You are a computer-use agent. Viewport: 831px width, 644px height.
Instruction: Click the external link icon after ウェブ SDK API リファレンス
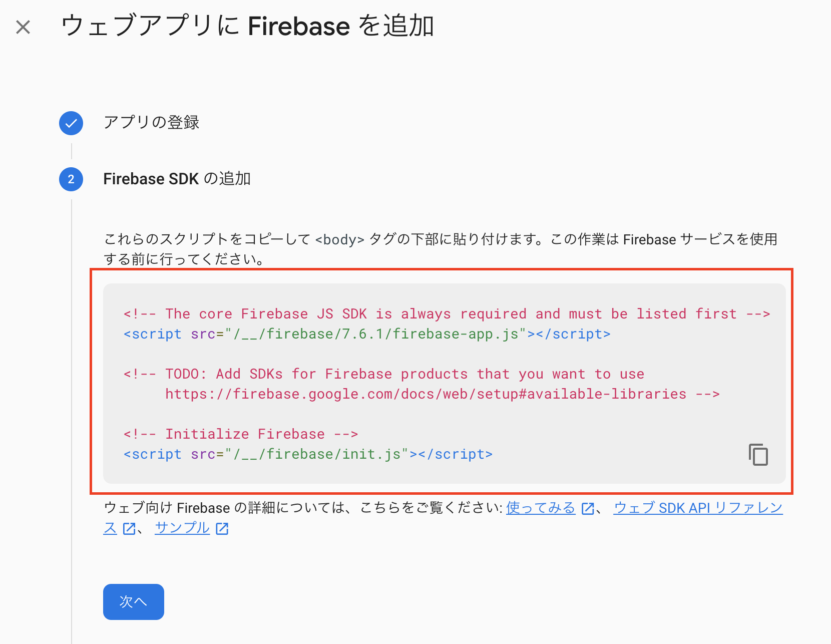129,528
